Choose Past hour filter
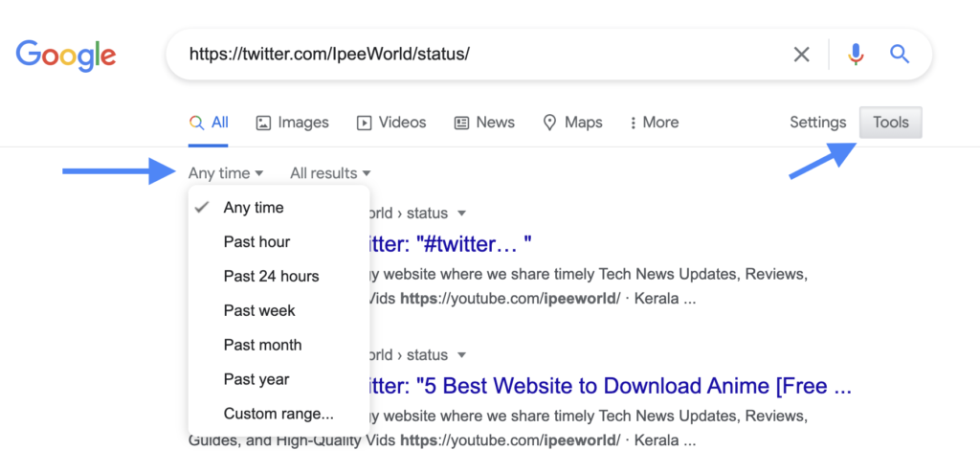The height and width of the screenshot is (451, 980). 256,242
